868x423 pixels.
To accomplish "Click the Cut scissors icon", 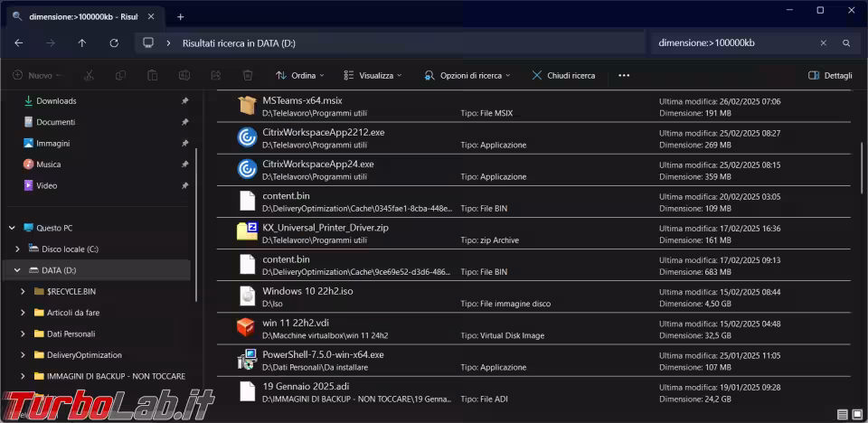I will pyautogui.click(x=88, y=75).
